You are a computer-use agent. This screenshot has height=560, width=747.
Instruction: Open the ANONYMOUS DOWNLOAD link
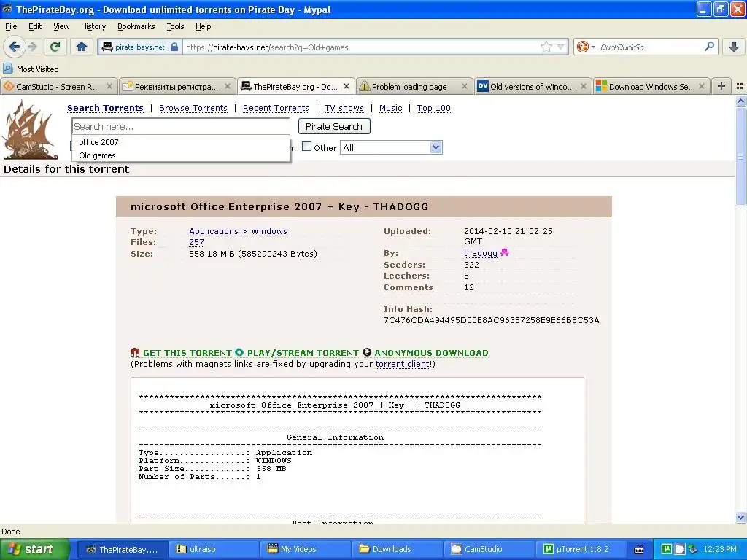(431, 353)
